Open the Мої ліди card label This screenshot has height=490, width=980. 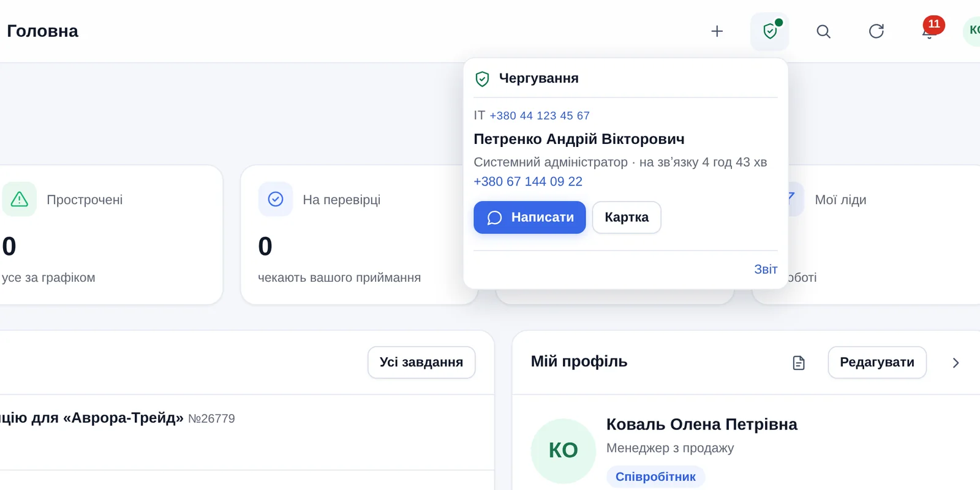click(x=840, y=200)
